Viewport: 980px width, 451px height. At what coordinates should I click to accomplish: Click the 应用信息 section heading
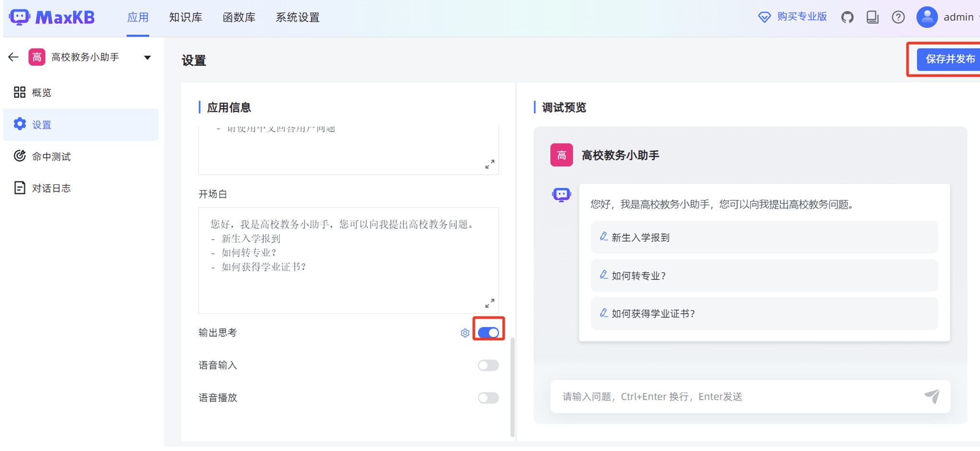click(229, 107)
